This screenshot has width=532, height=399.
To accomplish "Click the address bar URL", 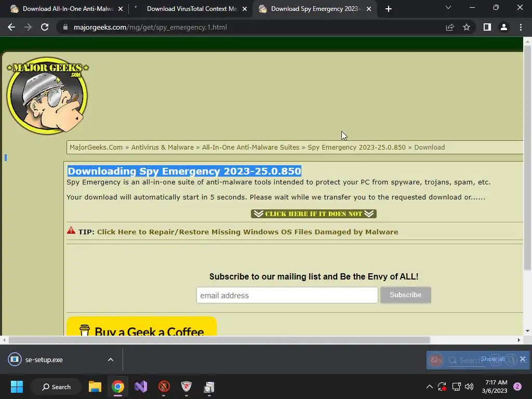I will pyautogui.click(x=150, y=27).
